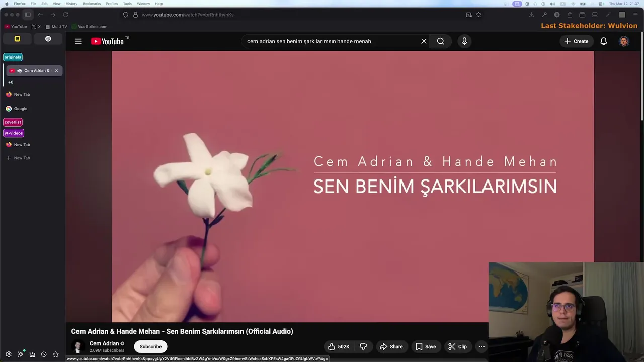Create a Clip of the video
Screen dimensions: 644x362
coord(457,346)
